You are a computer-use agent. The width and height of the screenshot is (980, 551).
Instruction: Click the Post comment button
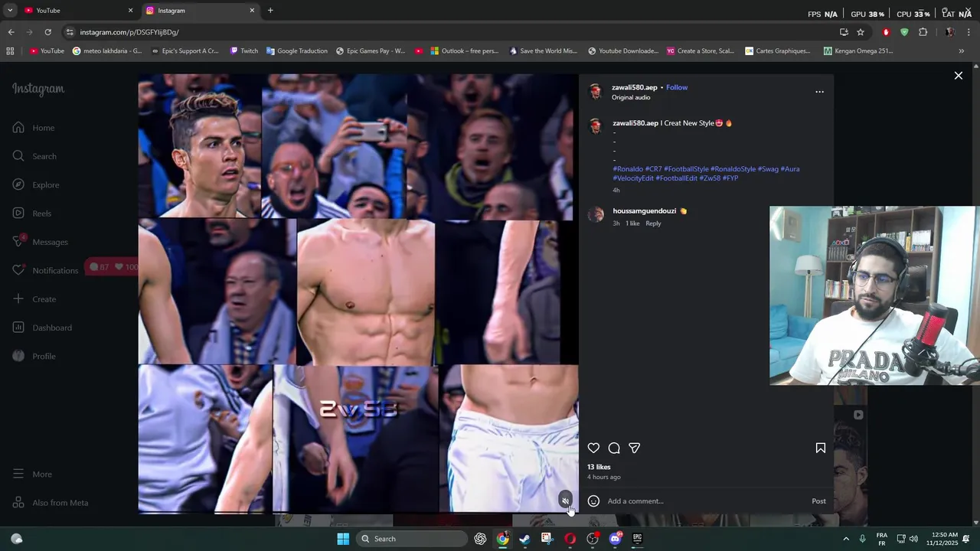coord(818,501)
